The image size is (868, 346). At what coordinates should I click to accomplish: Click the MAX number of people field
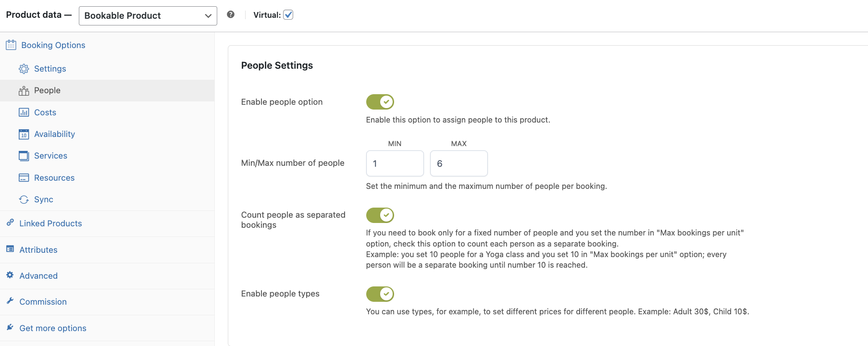(x=459, y=163)
